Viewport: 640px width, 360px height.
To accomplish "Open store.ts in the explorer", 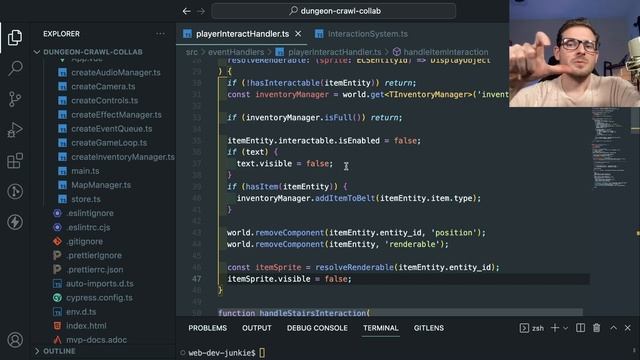I will [86, 199].
